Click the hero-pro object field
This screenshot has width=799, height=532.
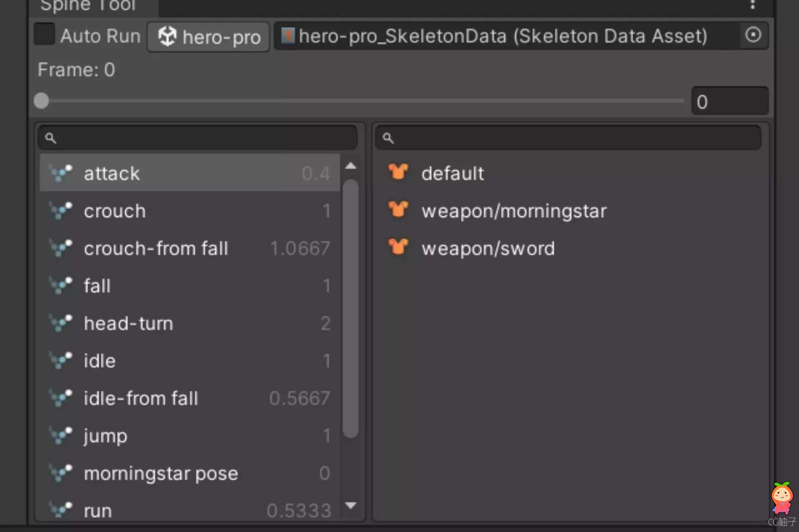point(208,36)
